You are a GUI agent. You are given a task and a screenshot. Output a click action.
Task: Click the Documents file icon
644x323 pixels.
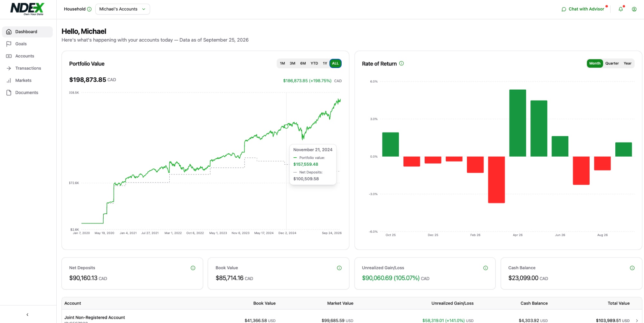coord(9,93)
